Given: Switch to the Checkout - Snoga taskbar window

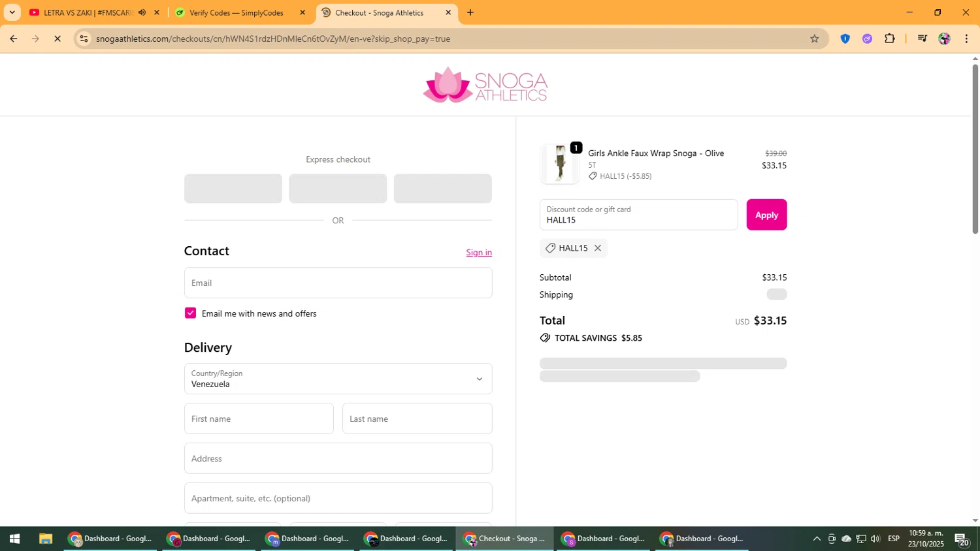Looking at the screenshot, I should [504, 539].
